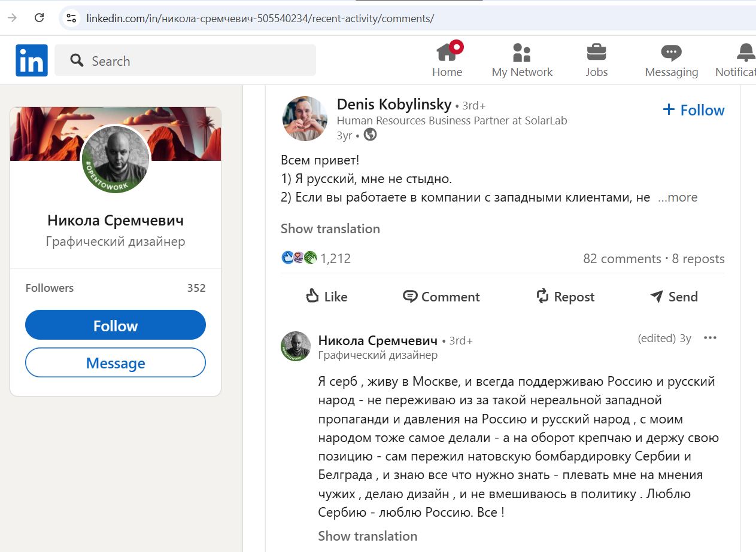756x552 pixels.
Task: Expand post text with …more
Action: 678,197
